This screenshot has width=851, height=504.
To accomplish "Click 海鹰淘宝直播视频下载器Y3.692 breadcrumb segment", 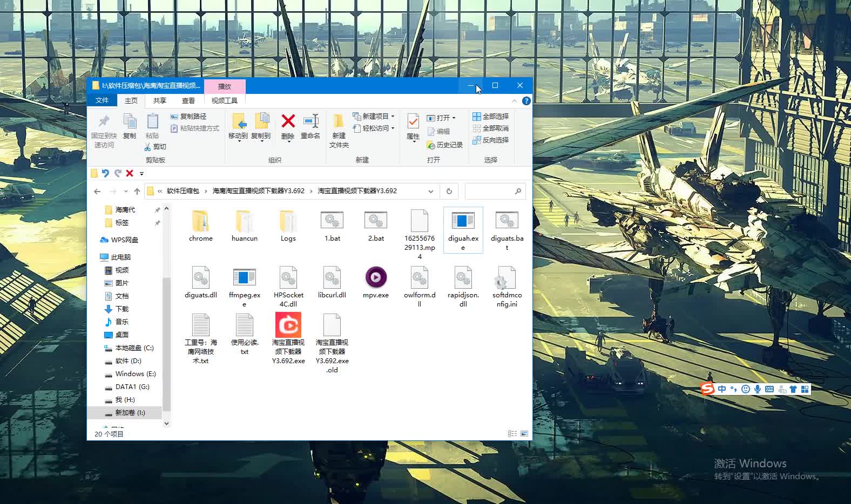I will coord(258,191).
